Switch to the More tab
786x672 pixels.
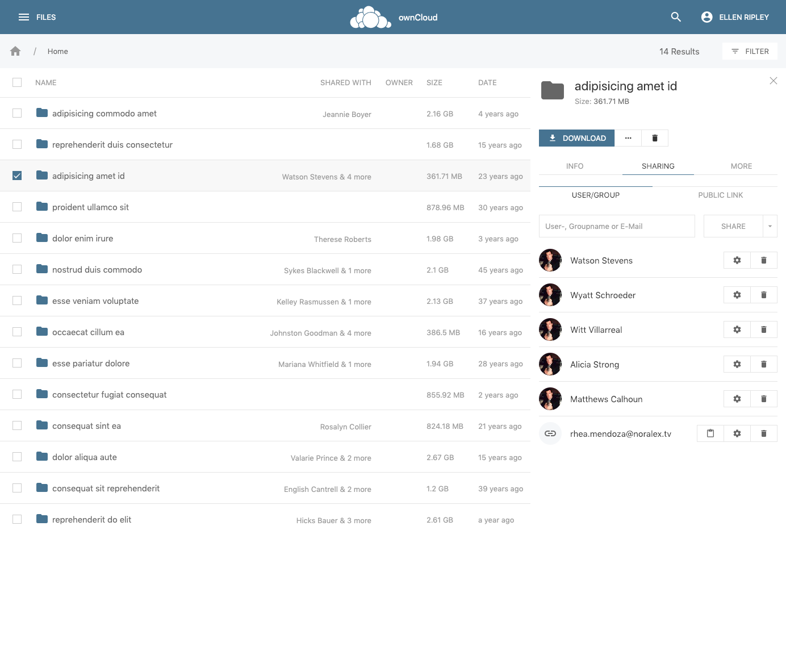coord(741,166)
